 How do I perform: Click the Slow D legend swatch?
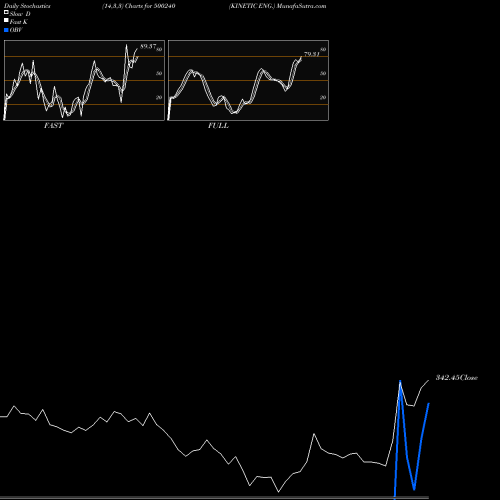point(6,12)
